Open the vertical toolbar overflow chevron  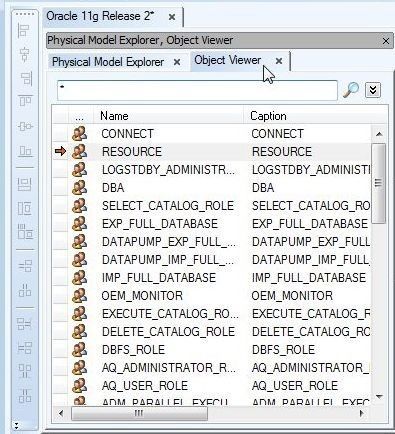coord(16,425)
